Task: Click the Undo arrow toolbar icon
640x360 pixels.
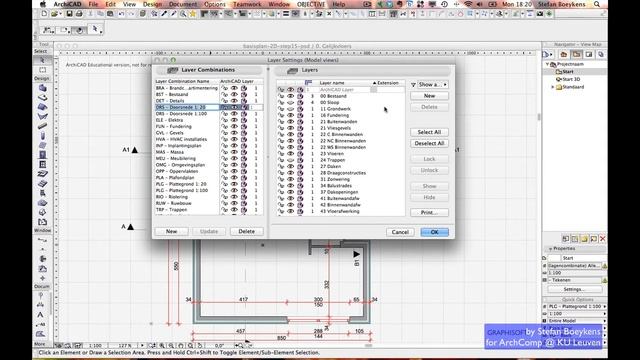Action: [121, 14]
